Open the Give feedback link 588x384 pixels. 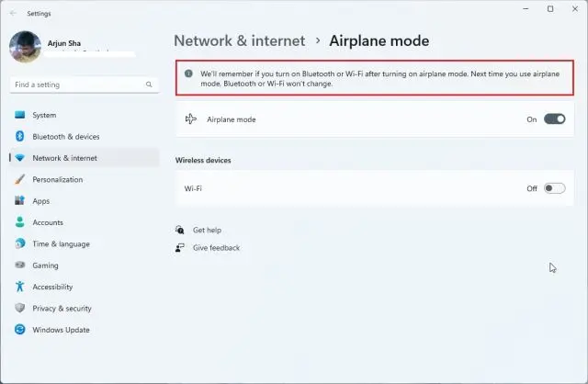click(216, 248)
